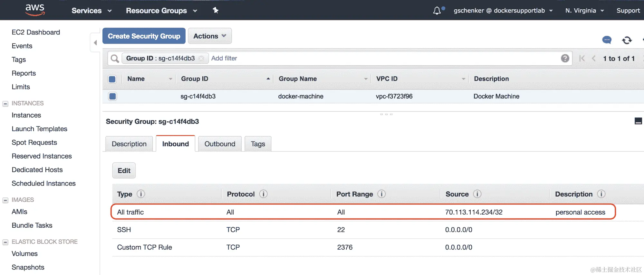Click source 70.113.114.234/32 value

point(474,212)
